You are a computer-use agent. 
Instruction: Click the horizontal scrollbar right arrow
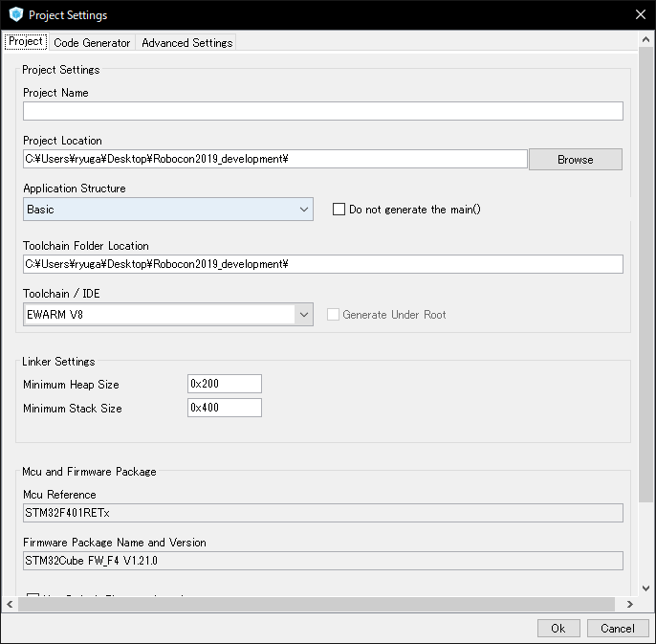[629, 604]
